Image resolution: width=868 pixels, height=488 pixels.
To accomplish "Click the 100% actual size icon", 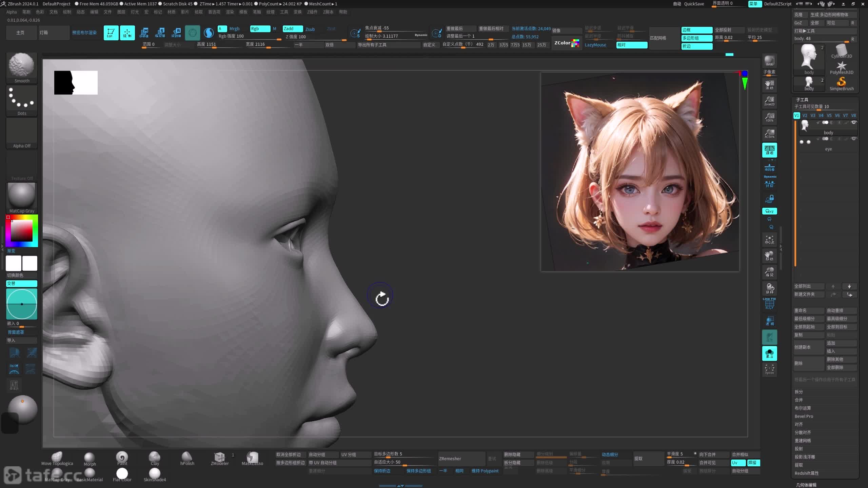I will (770, 117).
